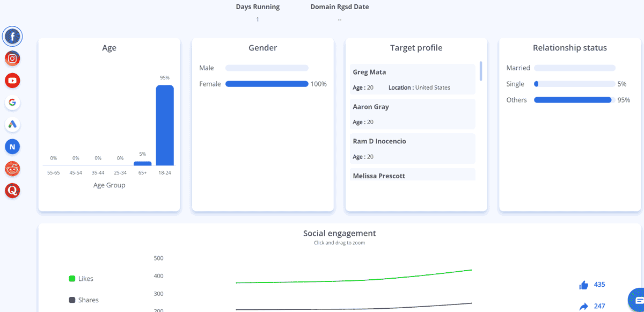Click the Target profile list scrollbar
The width and height of the screenshot is (644, 312).
tap(481, 71)
